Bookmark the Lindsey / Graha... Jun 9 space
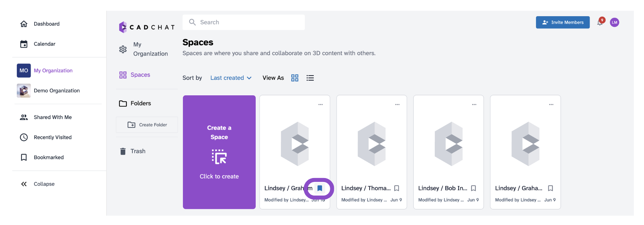The height and width of the screenshot is (225, 644). [x=550, y=188]
